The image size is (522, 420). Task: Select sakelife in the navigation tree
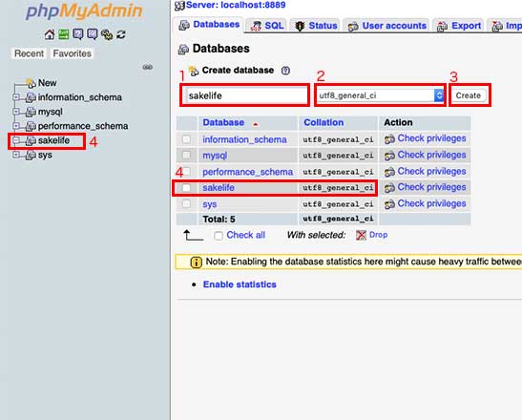point(53,140)
